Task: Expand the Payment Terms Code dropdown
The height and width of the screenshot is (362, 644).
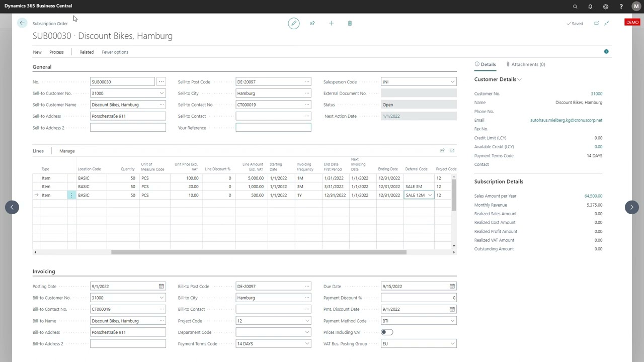Action: point(307,344)
